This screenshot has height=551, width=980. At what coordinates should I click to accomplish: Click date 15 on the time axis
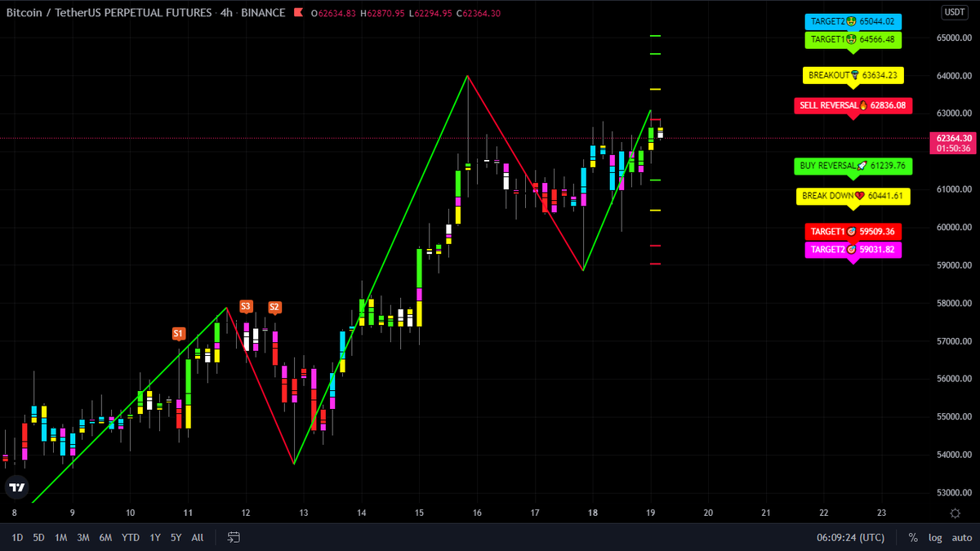[419, 513]
